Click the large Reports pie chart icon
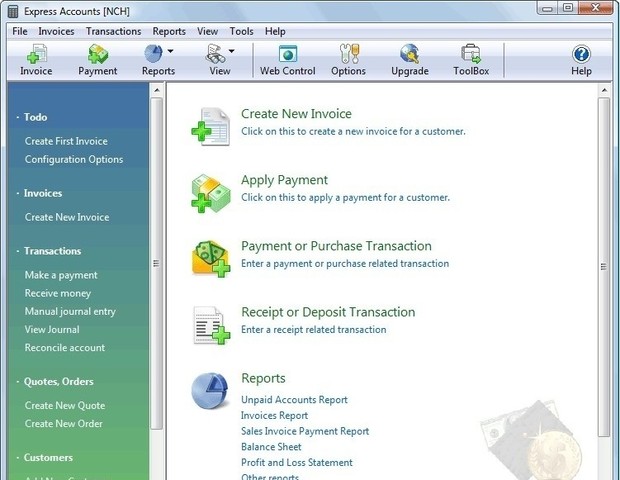The height and width of the screenshot is (480, 620). coord(210,390)
